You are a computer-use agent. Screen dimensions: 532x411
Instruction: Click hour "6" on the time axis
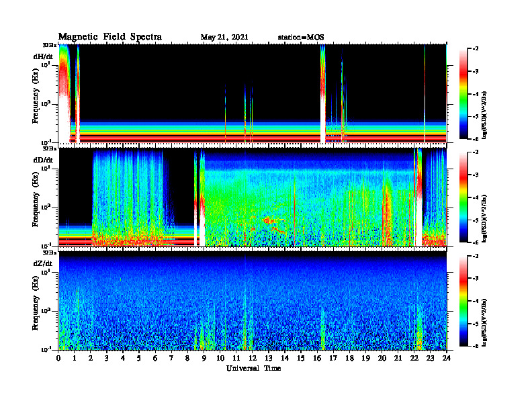155,359
